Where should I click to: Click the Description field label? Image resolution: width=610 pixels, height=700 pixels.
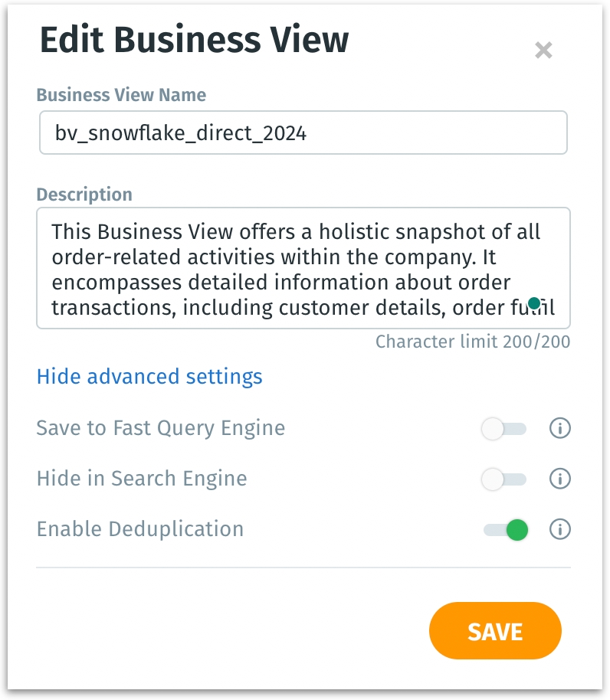pyautogui.click(x=84, y=195)
